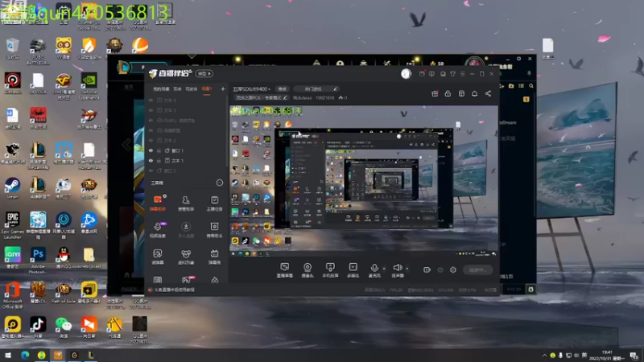Toggle lock icon on 窗口 1 source
The image size is (644, 362).
(159, 150)
